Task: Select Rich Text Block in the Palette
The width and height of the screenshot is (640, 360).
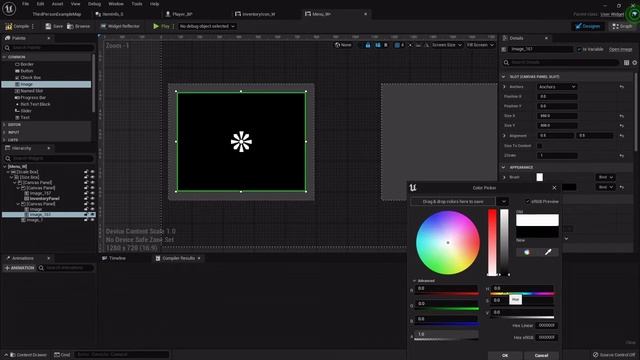Action: coord(35,104)
